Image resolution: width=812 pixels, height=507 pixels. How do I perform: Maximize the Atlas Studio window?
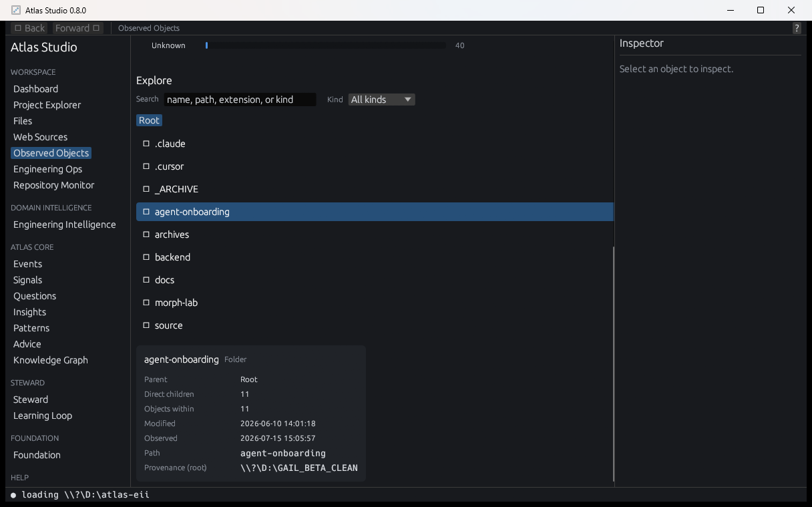(x=761, y=10)
